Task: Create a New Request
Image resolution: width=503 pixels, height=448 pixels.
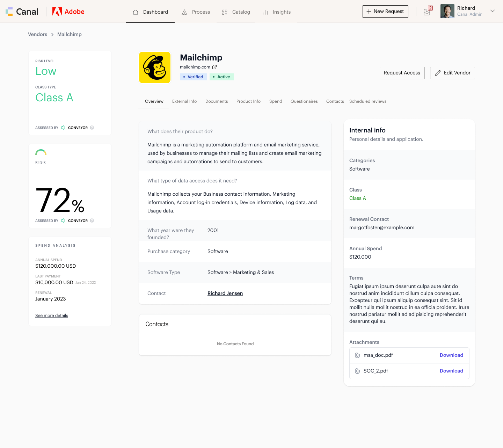Action: tap(385, 12)
